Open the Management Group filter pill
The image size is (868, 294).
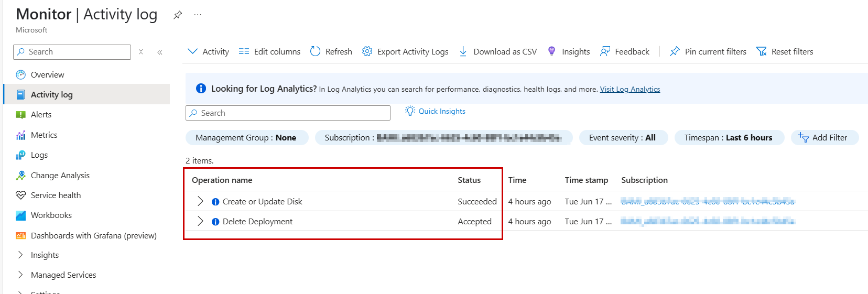point(247,137)
